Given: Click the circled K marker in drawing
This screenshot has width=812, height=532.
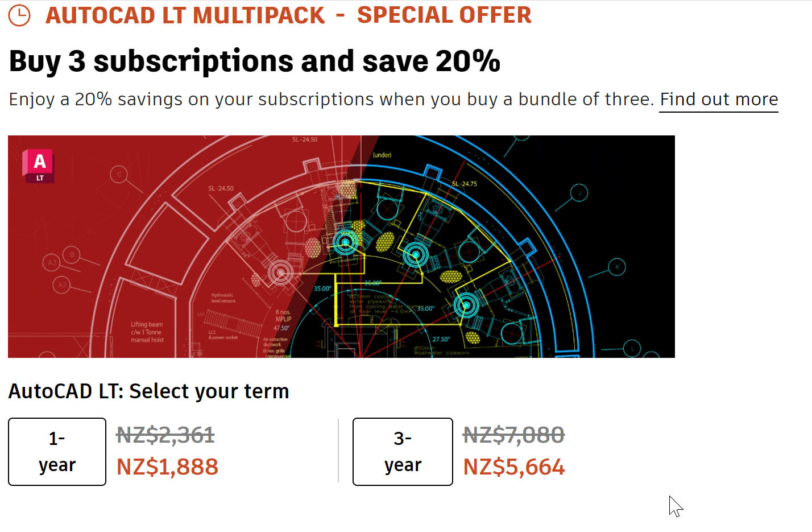Looking at the screenshot, I should (617, 267).
